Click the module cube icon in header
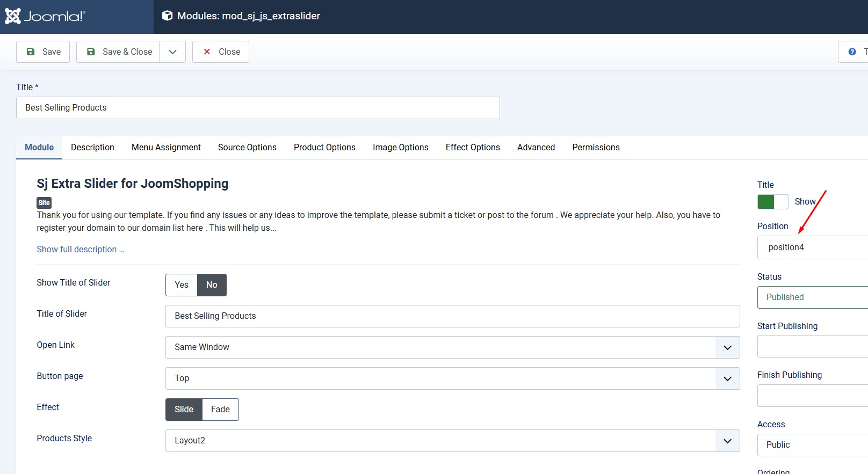868x474 pixels. [168, 16]
